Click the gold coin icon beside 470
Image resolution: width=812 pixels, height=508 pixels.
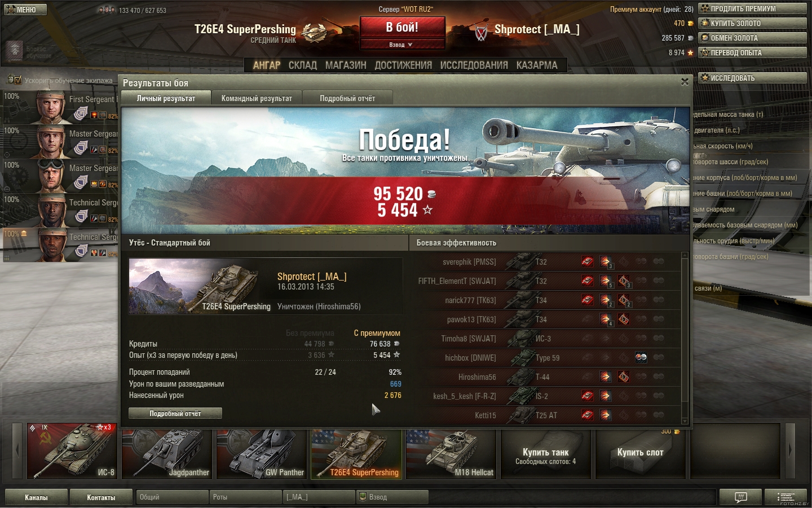[x=690, y=24]
